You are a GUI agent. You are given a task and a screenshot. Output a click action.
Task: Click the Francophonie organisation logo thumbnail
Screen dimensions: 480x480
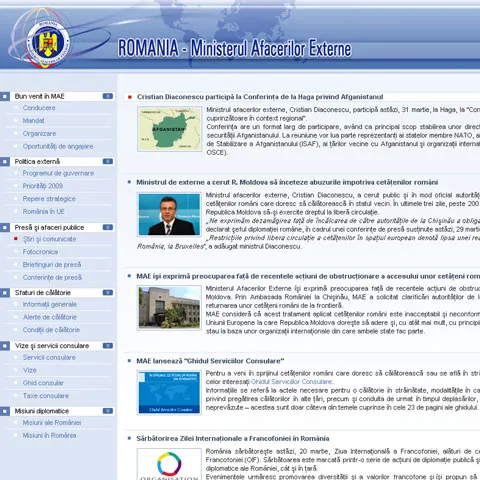169,464
